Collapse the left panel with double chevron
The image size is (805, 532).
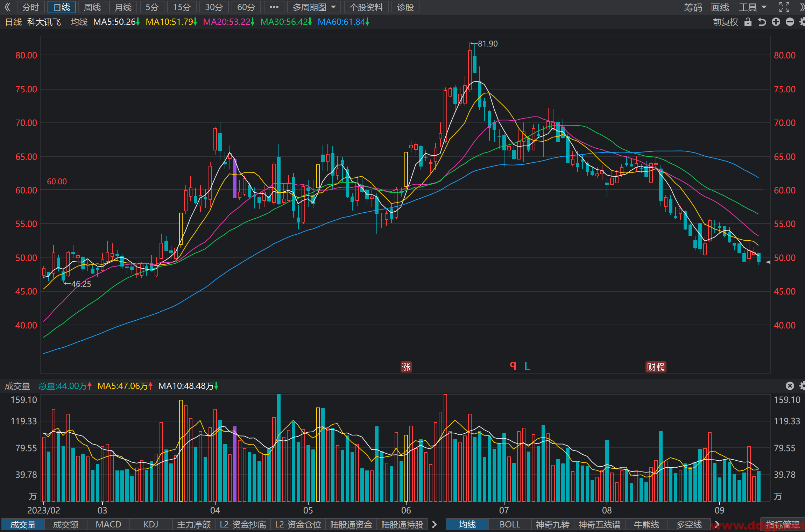(7, 7)
